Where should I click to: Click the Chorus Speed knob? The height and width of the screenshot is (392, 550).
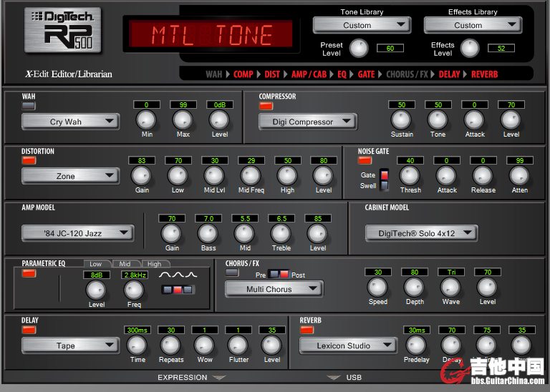[378, 287]
